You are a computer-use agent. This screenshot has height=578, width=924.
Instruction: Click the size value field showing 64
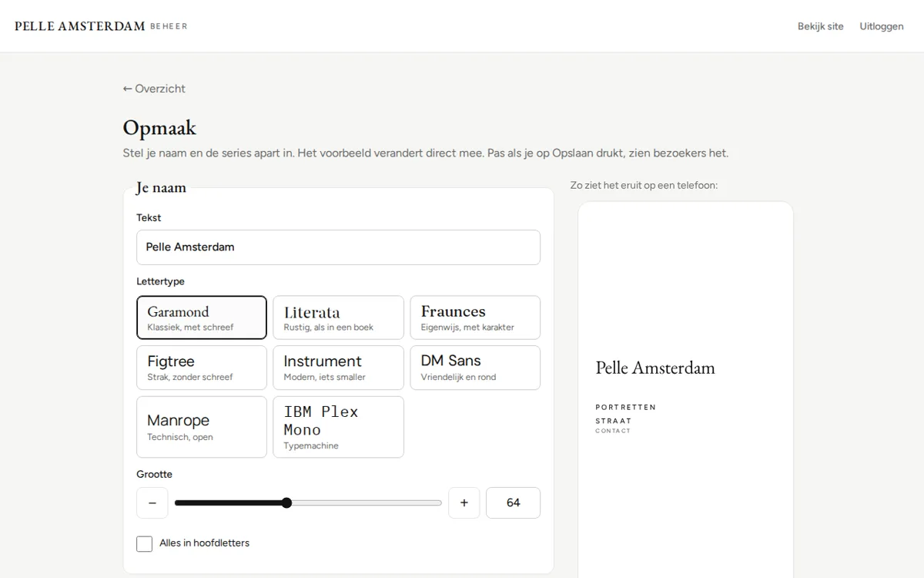point(514,503)
